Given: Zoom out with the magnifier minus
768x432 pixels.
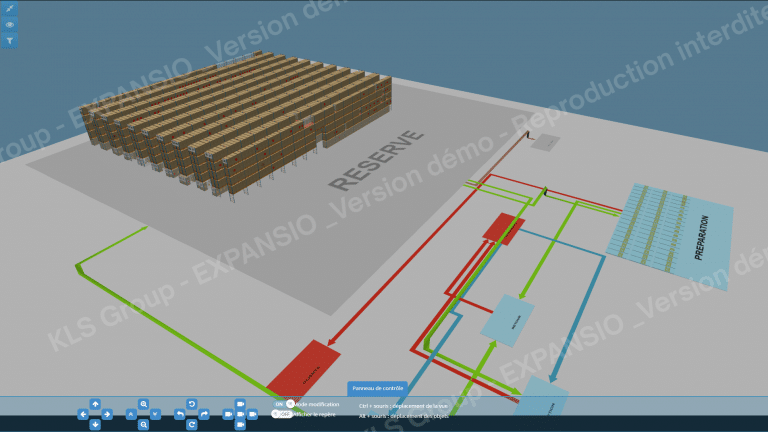Looking at the screenshot, I should click(x=143, y=425).
